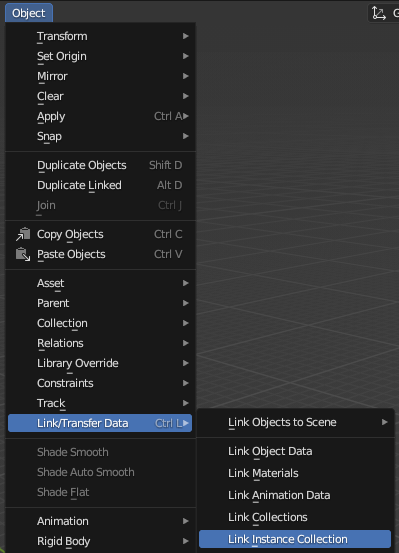Open Link Objects to Scene submenu

point(295,422)
